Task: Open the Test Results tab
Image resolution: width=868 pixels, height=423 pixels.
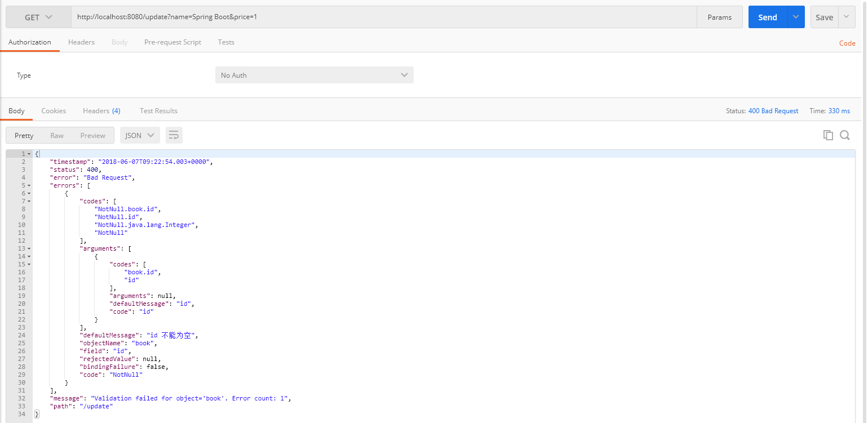Action: [x=158, y=111]
